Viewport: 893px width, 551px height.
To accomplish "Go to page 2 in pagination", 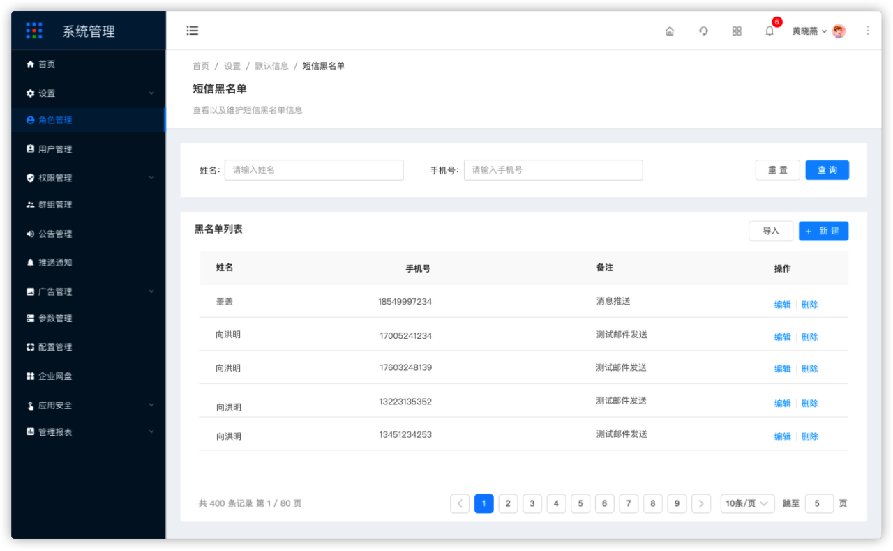I will (508, 503).
